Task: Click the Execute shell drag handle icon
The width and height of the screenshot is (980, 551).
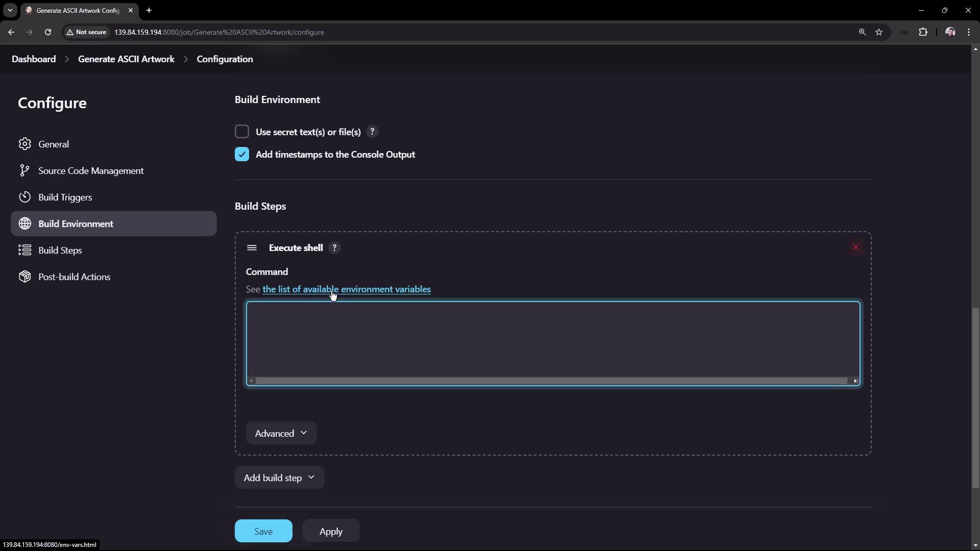Action: [x=252, y=248]
